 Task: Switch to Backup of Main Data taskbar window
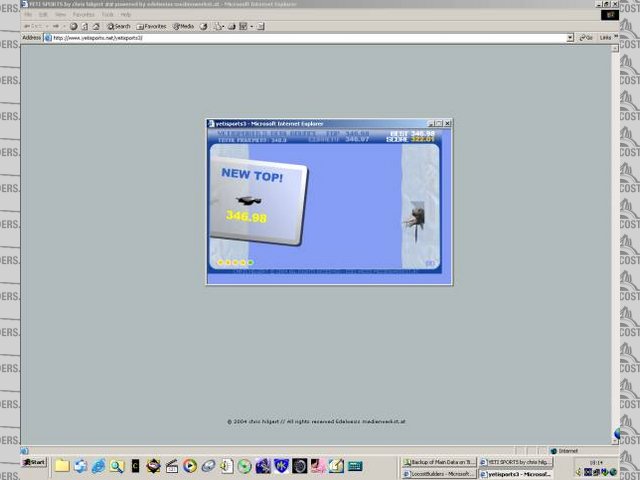(438, 462)
